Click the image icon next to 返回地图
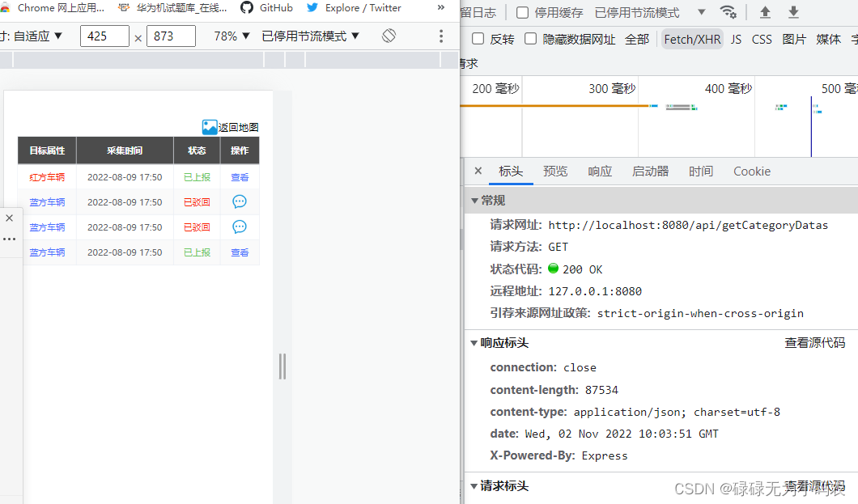This screenshot has width=858, height=504. pos(209,126)
